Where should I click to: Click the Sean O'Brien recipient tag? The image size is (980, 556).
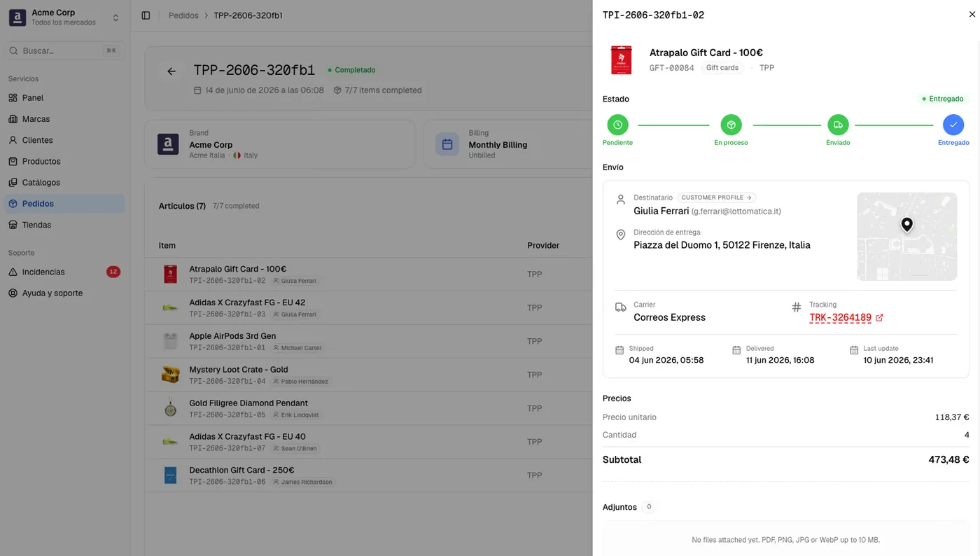[x=295, y=448]
